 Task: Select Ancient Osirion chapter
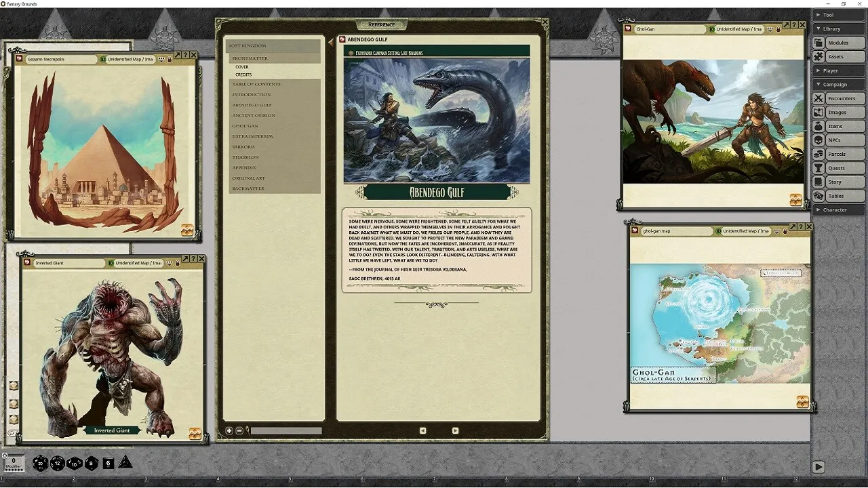[274, 115]
